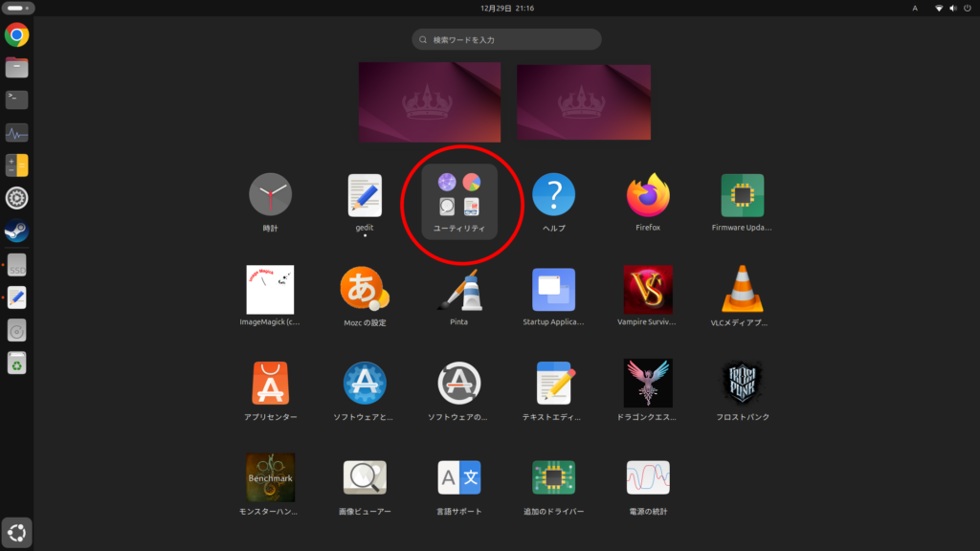Open Firmware Updater app
The image size is (980, 551).
[742, 195]
